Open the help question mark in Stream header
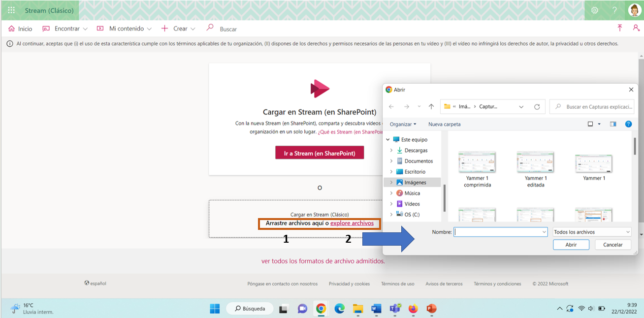The height and width of the screenshot is (318, 644). tap(614, 10)
